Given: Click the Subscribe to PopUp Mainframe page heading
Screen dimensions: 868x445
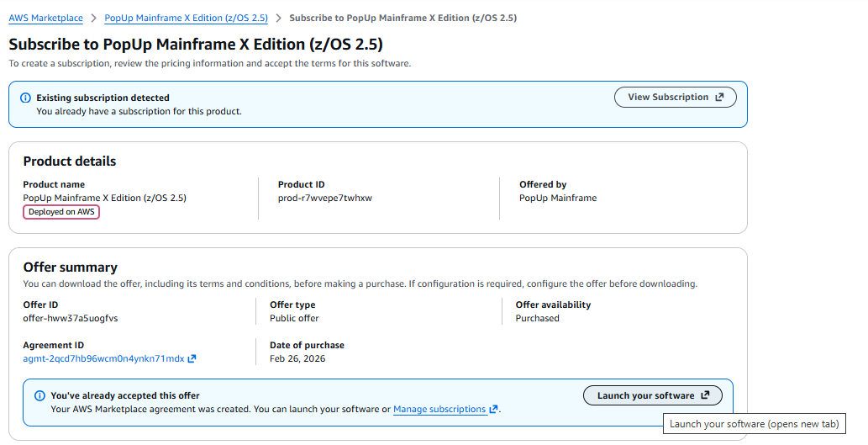Looking at the screenshot, I should [196, 45].
